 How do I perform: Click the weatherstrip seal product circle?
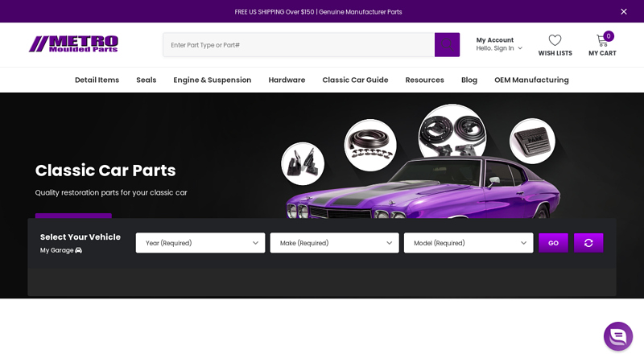pyautogui.click(x=370, y=145)
